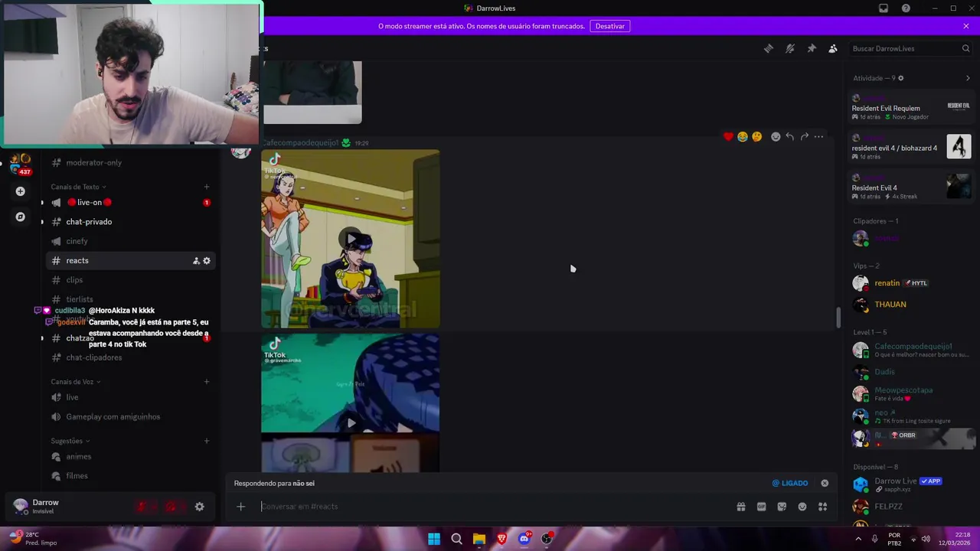The width and height of the screenshot is (980, 551).
Task: Toggle microphone mute in user panel
Action: tap(142, 507)
